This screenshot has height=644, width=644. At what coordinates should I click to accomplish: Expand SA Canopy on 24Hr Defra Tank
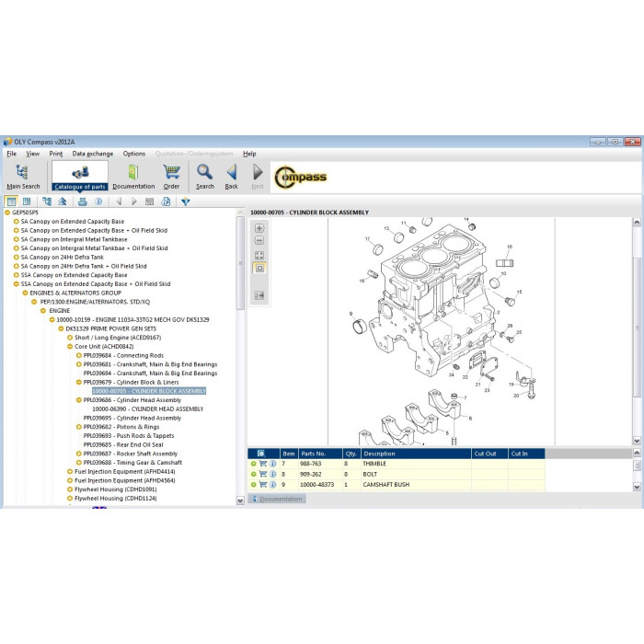(16, 257)
